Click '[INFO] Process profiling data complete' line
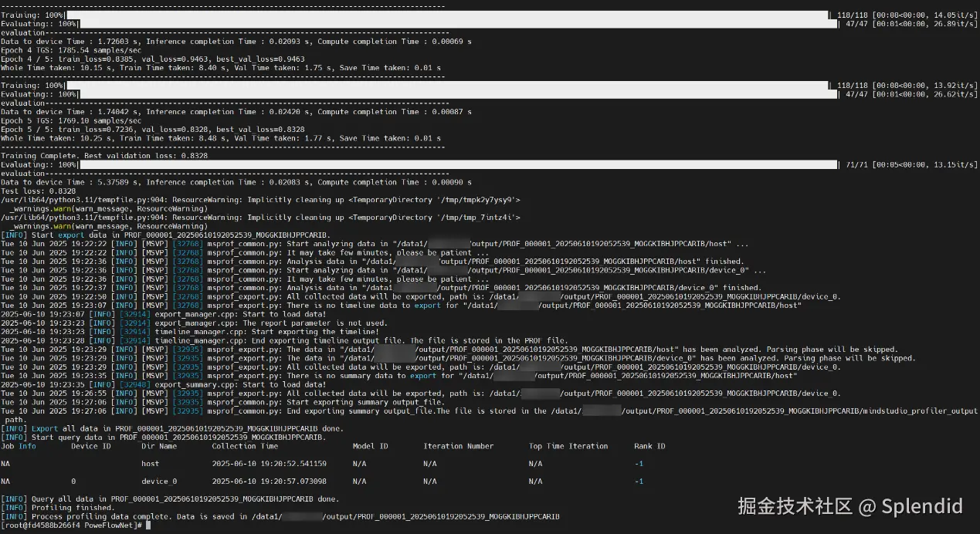 click(x=280, y=516)
